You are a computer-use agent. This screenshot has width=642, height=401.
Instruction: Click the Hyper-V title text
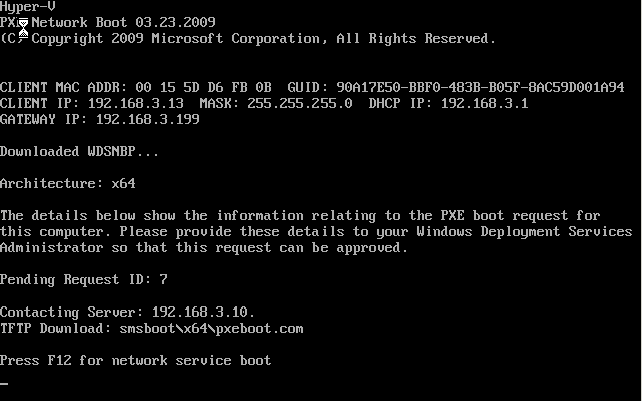[27, 7]
